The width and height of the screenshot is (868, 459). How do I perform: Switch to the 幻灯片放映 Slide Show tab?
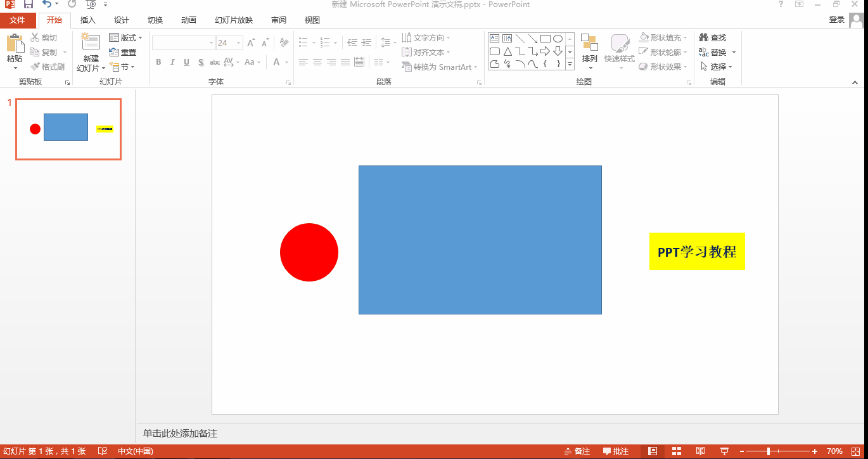[x=234, y=20]
